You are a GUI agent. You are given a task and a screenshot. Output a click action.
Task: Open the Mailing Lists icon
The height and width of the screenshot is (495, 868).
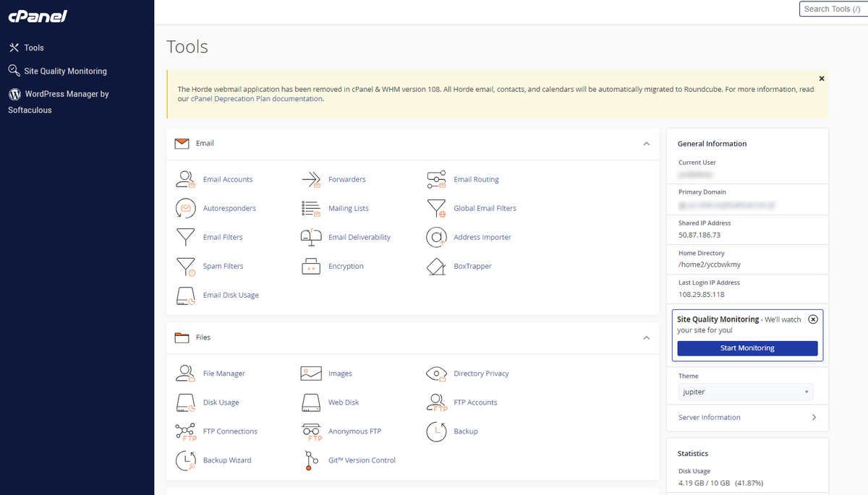click(x=311, y=208)
